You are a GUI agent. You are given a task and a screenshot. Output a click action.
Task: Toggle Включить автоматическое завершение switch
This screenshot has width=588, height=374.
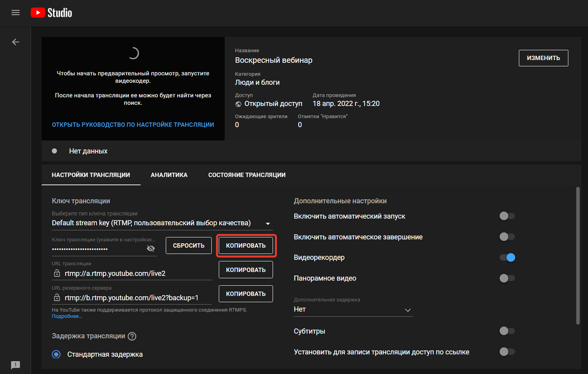point(507,237)
